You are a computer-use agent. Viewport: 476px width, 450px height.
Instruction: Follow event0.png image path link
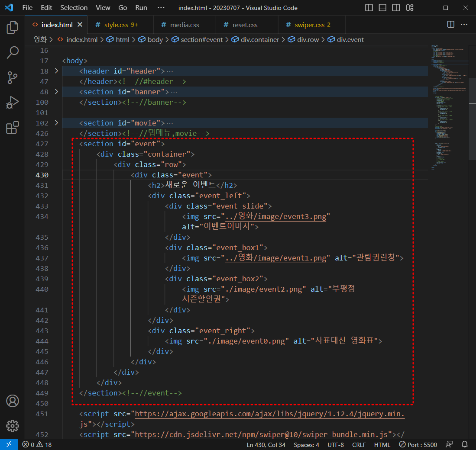pyautogui.click(x=246, y=341)
